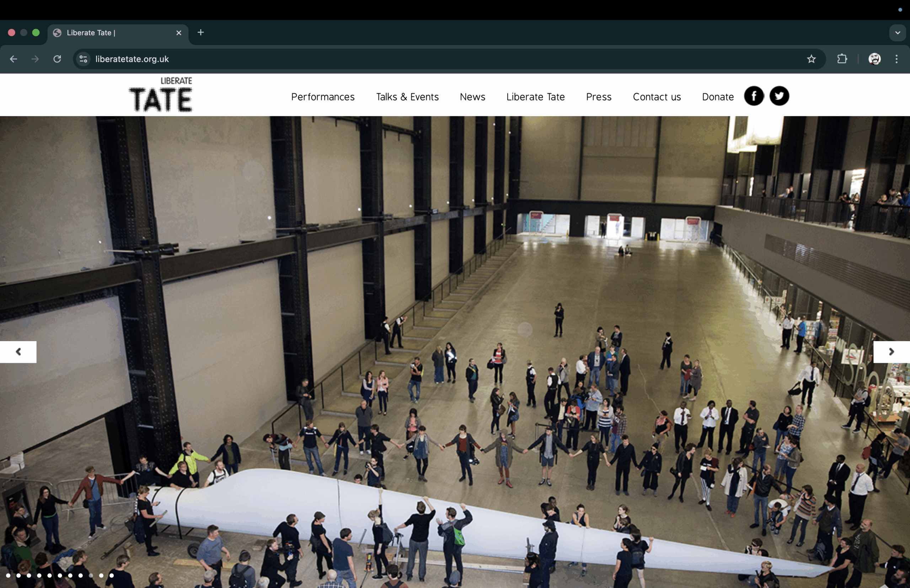The height and width of the screenshot is (588, 910).
Task: Open Chrome's three-dot menu
Action: click(x=896, y=59)
